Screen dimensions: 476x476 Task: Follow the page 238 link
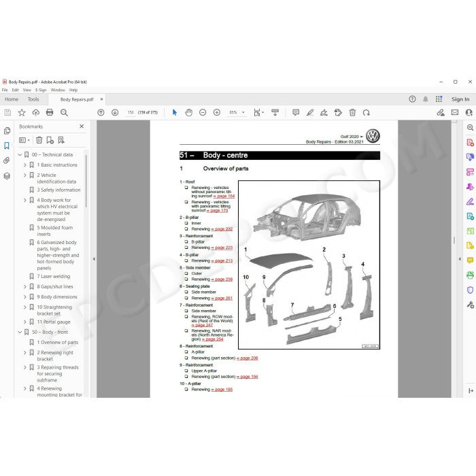(x=222, y=279)
